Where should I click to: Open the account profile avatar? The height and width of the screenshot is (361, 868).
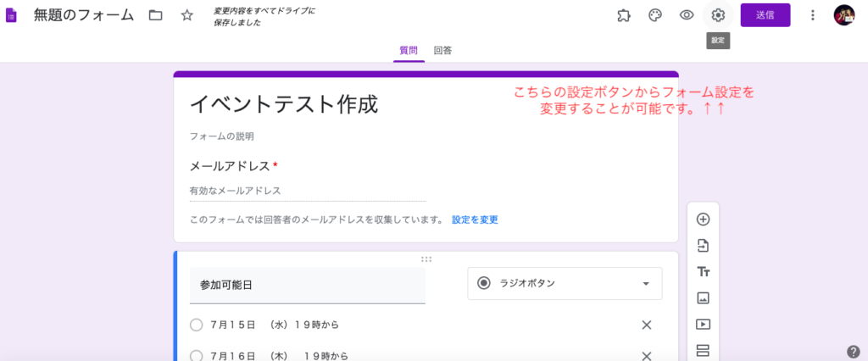tap(844, 15)
